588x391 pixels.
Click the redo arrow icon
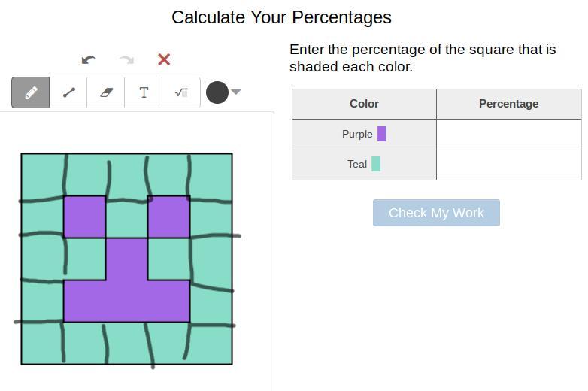tap(126, 60)
